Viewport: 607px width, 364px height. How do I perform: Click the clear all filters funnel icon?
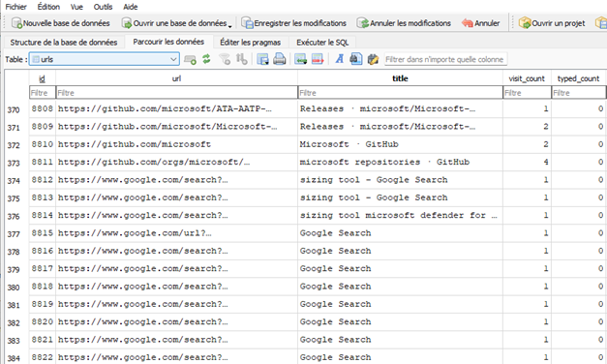click(x=225, y=59)
